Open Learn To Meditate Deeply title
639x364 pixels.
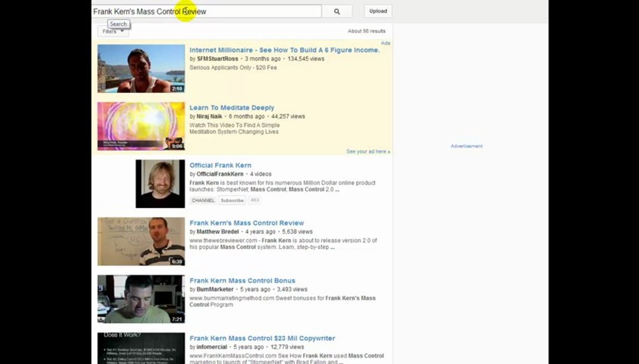point(232,108)
